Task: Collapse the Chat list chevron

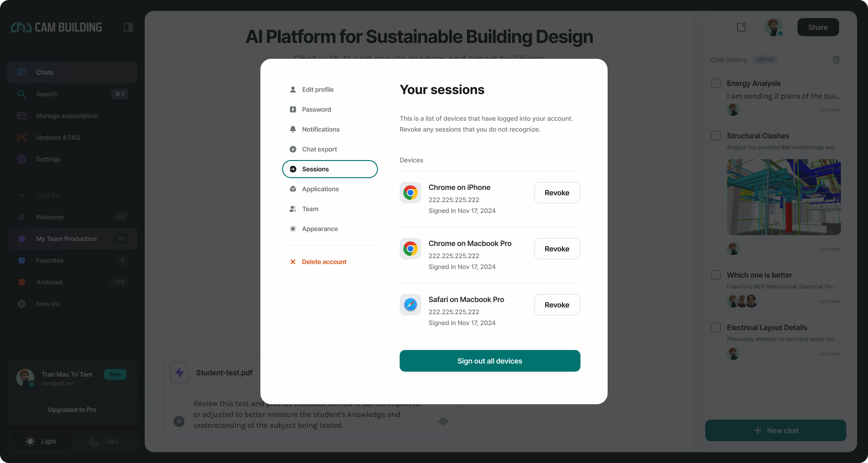Action: tap(22, 195)
